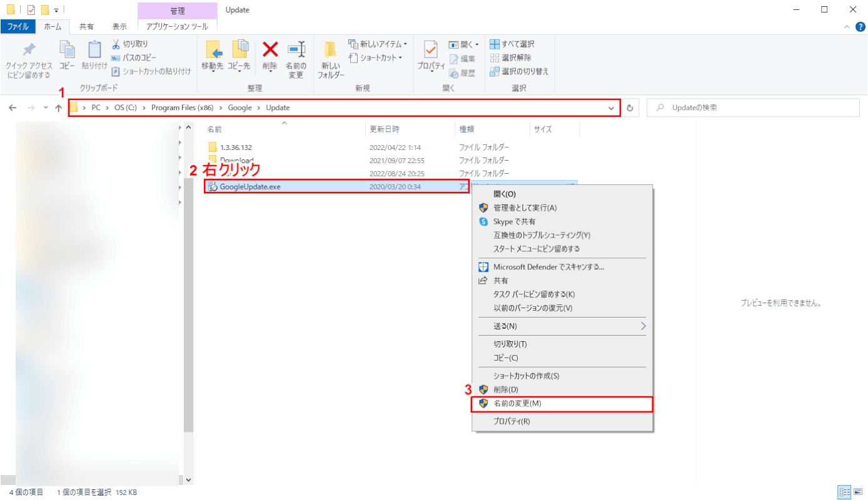Image resolution: width=868 pixels, height=500 pixels.
Task: Choose ショートカットの作成(S)
Action: [x=562, y=376]
